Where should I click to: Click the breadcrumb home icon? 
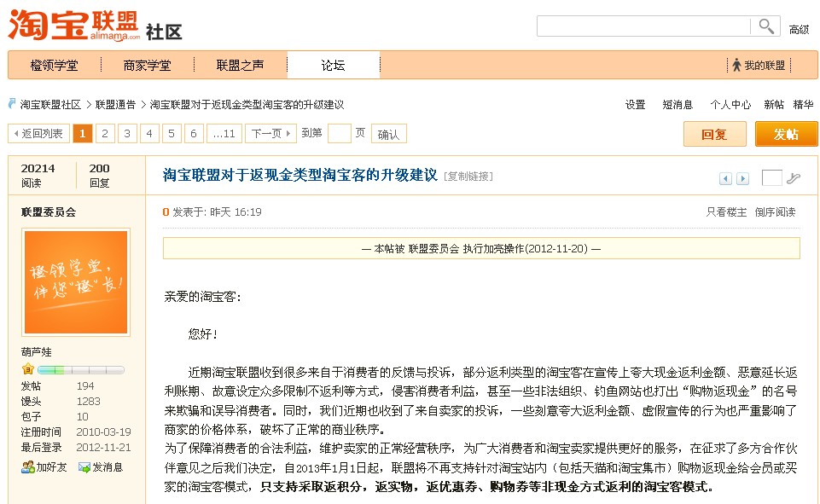coord(12,103)
